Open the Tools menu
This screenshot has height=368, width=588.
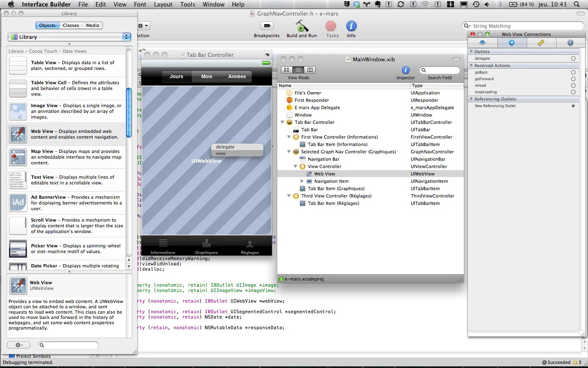click(187, 4)
